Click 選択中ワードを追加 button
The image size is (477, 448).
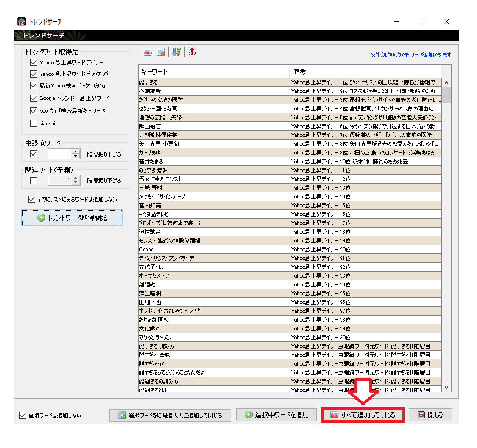[x=276, y=415]
